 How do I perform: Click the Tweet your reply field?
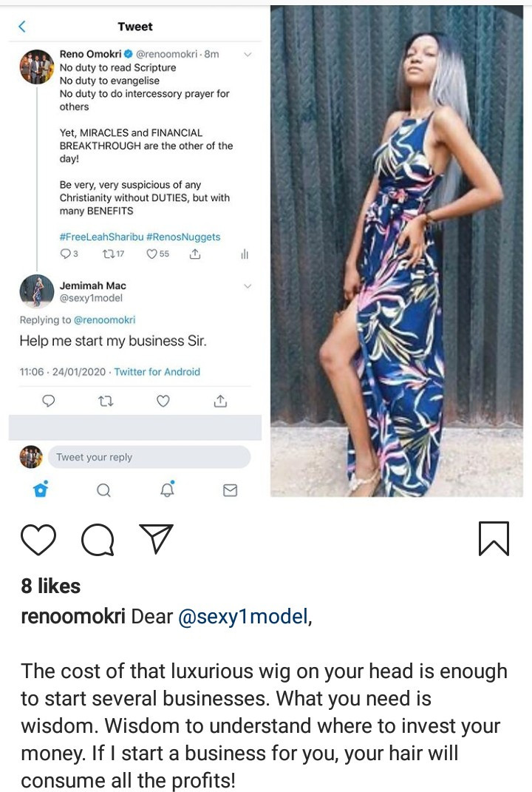click(x=148, y=457)
